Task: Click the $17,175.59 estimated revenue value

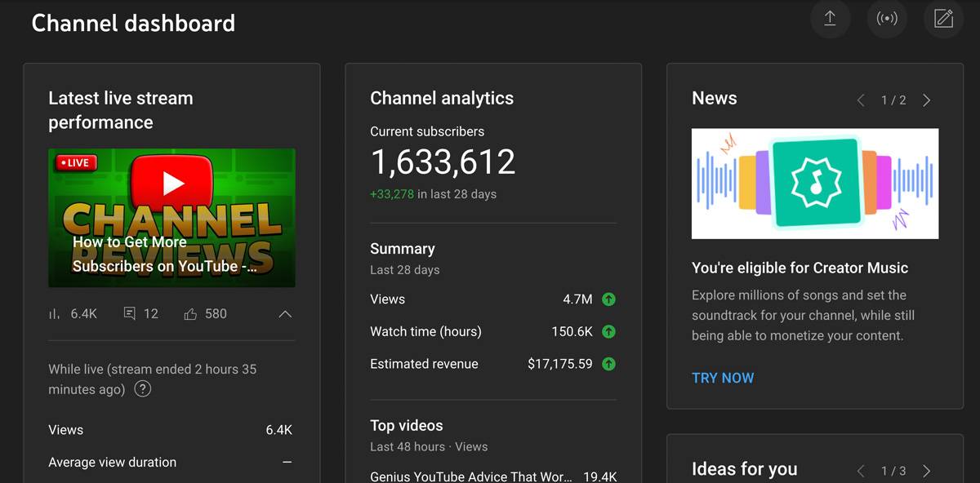Action: [560, 364]
